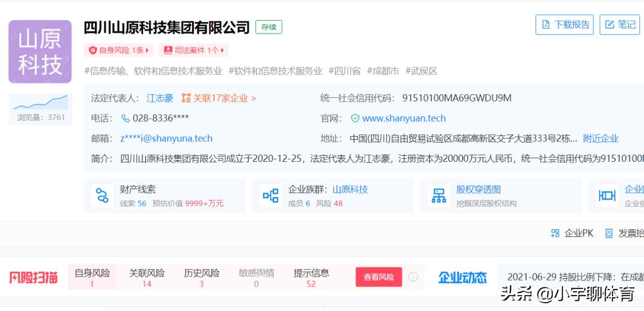Viewport: 644px width, 311px height.
Task: Click 成员 6 count
Action: pyautogui.click(x=299, y=203)
